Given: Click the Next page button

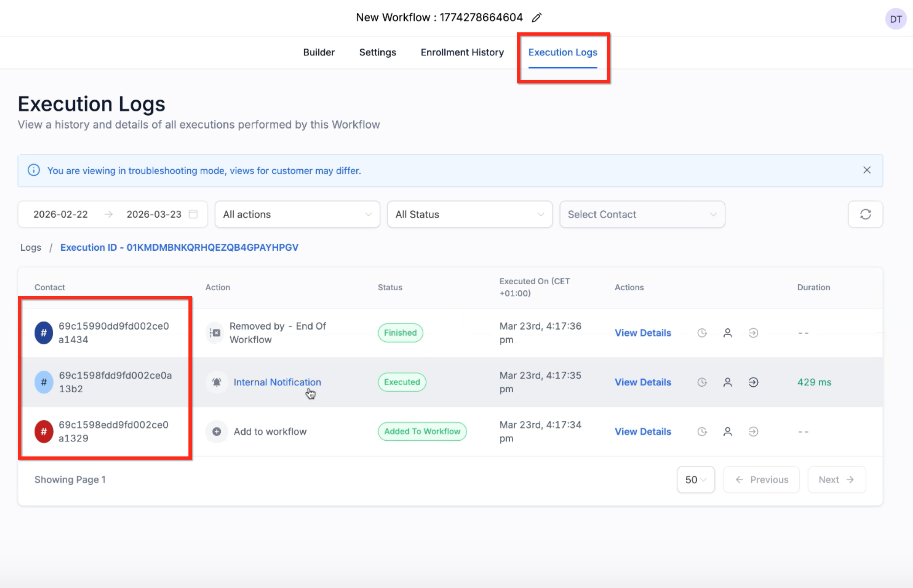Looking at the screenshot, I should click(836, 480).
